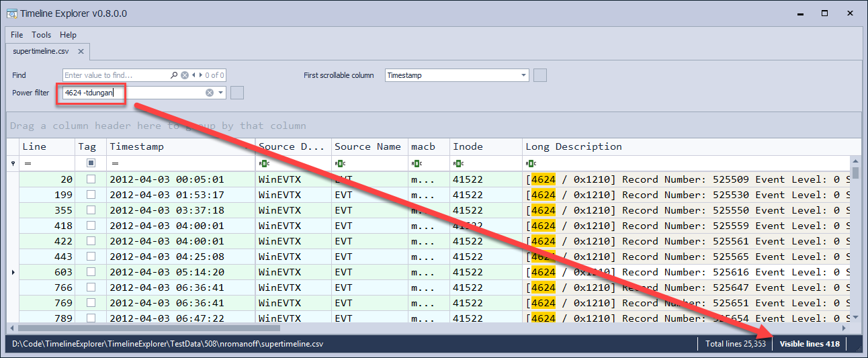Click inside the Find input field
868x358 pixels.
(x=116, y=75)
